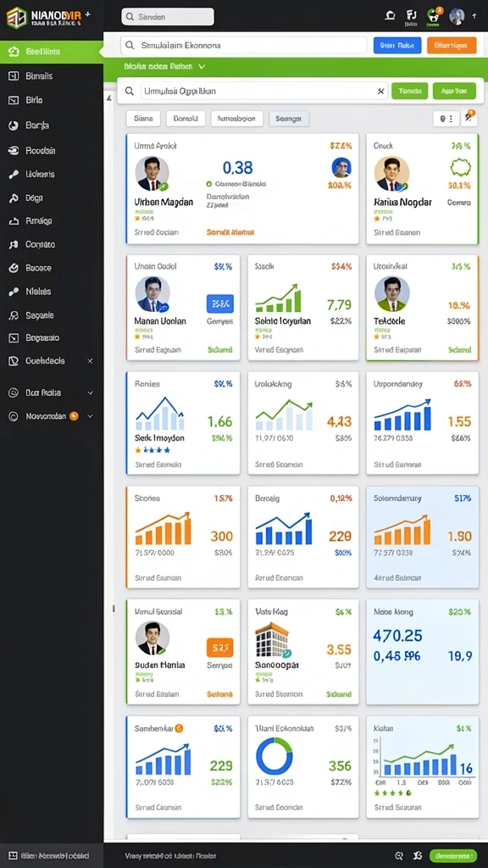Open the list options button above the cards
This screenshot has width=488, height=868.
[x=446, y=119]
